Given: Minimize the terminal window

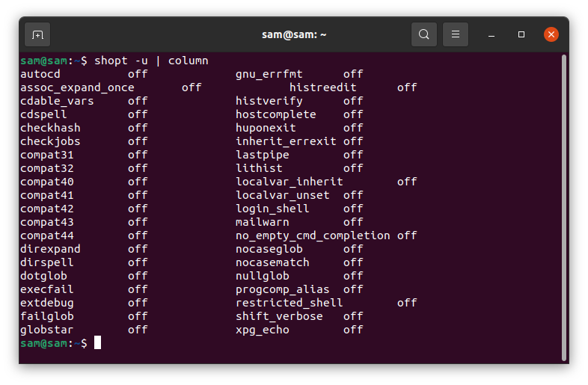Looking at the screenshot, I should point(491,34).
